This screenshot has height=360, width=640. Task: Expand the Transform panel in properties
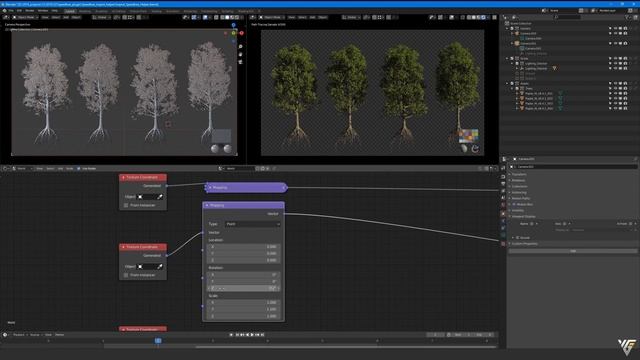pyautogui.click(x=519, y=174)
